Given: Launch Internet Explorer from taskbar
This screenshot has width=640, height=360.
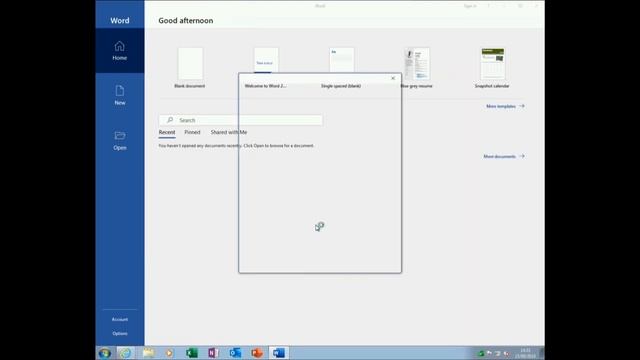Looking at the screenshot, I should point(126,353).
